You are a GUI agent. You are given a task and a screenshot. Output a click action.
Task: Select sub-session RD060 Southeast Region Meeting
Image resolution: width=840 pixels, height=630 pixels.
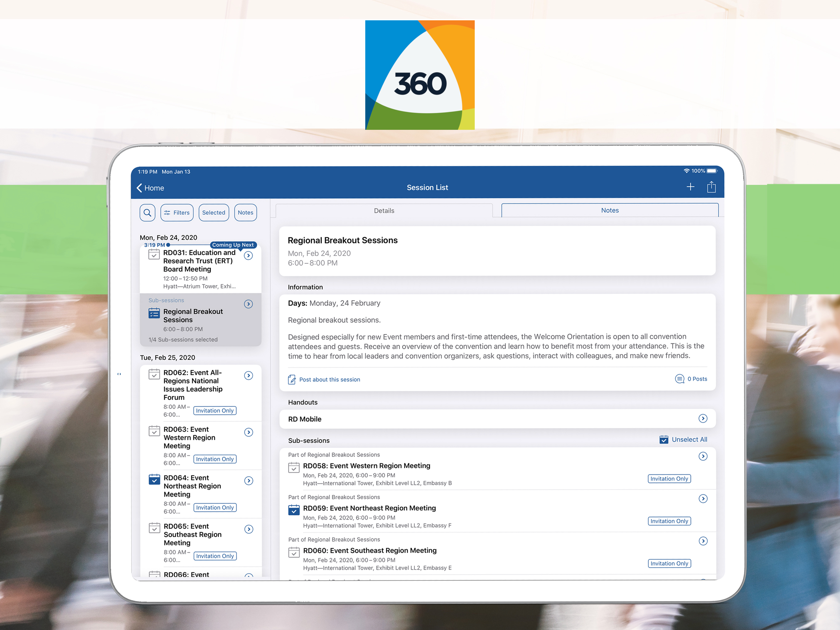click(x=294, y=552)
